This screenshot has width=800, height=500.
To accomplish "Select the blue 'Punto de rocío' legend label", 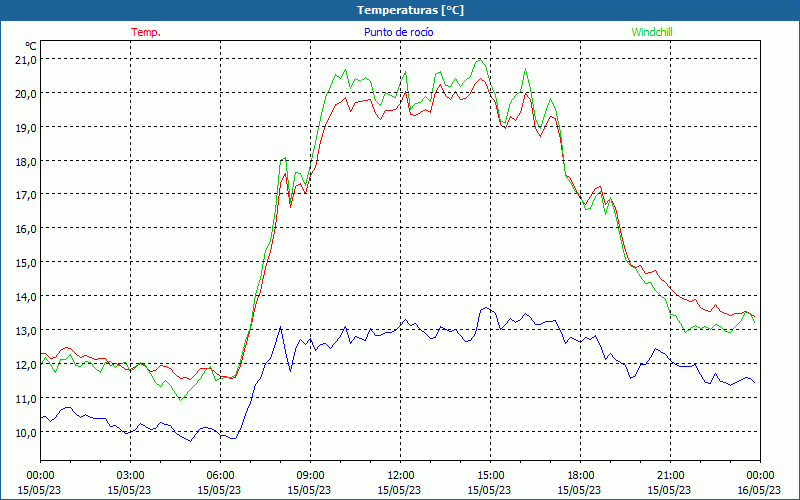I will [398, 32].
